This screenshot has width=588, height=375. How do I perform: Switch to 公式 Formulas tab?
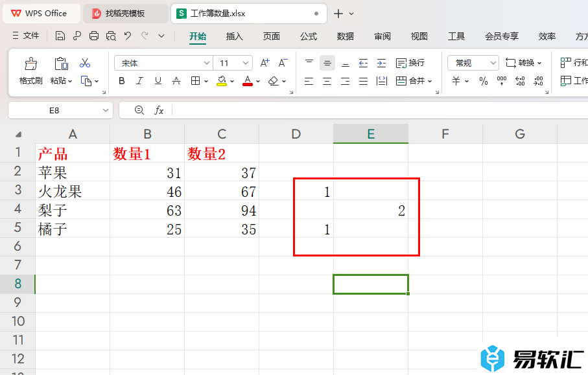coord(308,36)
